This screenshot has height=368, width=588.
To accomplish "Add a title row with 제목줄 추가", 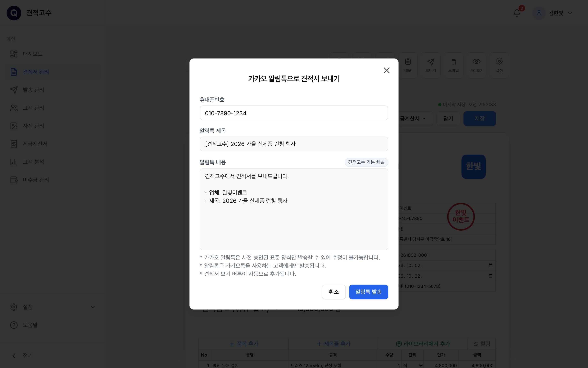I will click(333, 344).
